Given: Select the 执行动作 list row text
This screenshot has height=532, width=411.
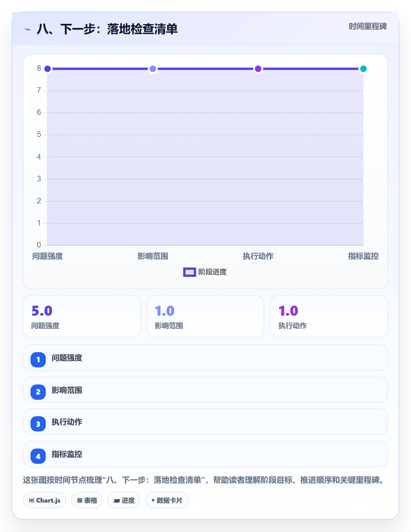Looking at the screenshot, I should [x=67, y=422].
